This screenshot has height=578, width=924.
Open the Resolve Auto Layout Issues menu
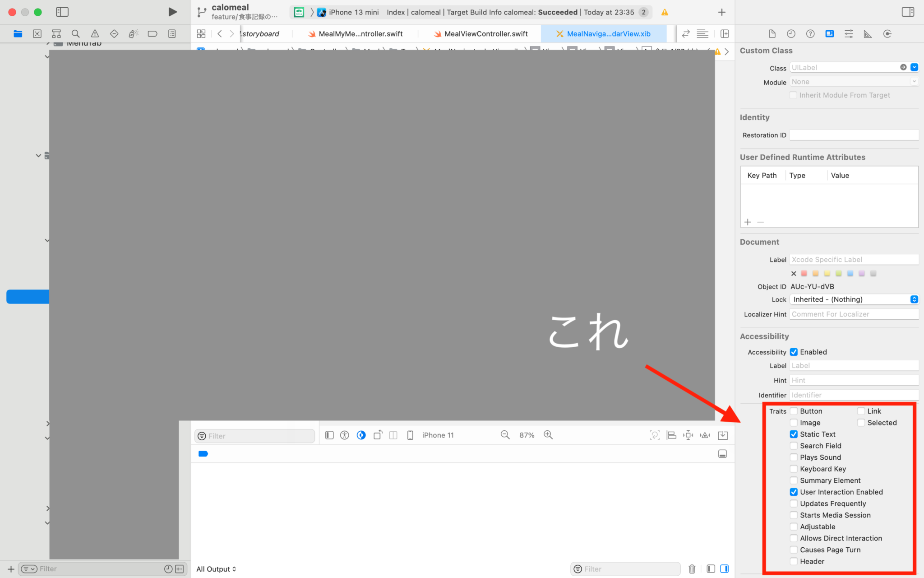click(705, 435)
